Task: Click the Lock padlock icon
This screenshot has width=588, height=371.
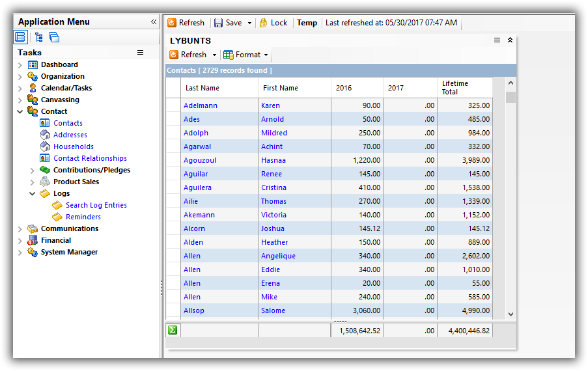Action: tap(264, 23)
